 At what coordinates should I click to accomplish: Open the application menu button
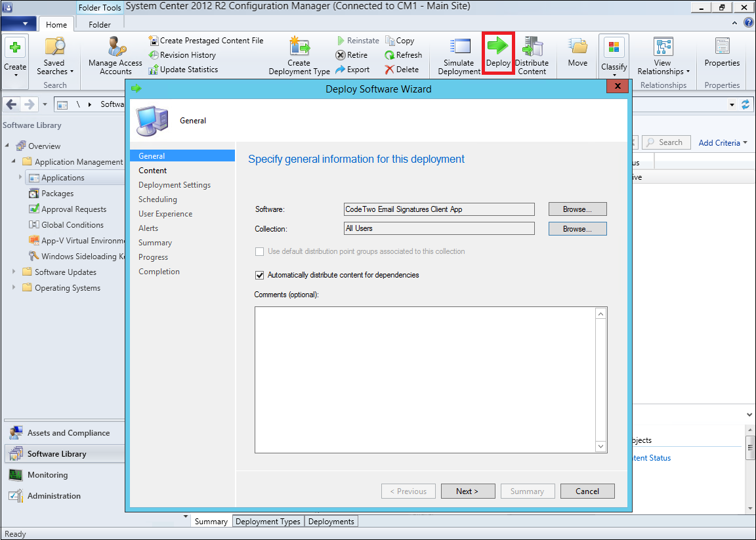coord(19,24)
